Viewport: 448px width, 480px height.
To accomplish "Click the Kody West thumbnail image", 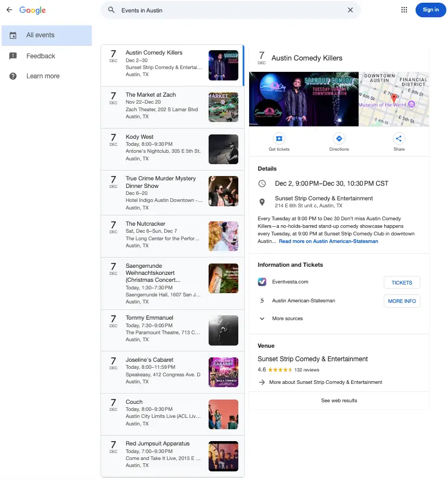I will (223, 150).
